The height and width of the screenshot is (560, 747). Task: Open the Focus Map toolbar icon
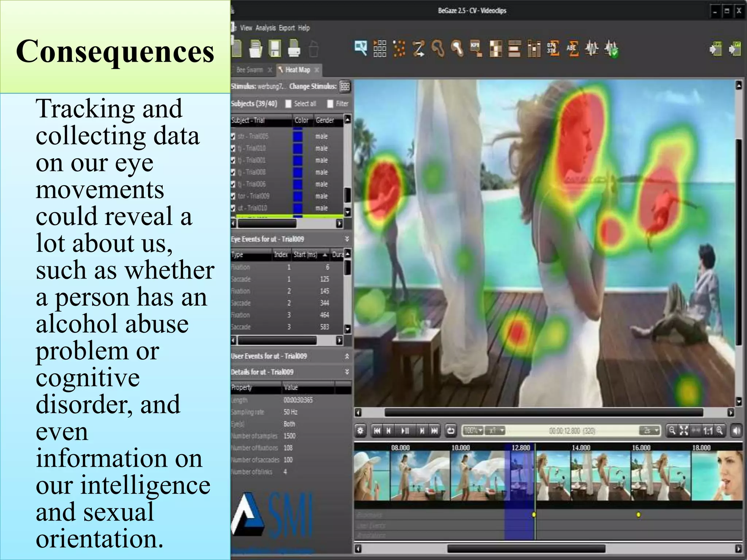[438, 49]
